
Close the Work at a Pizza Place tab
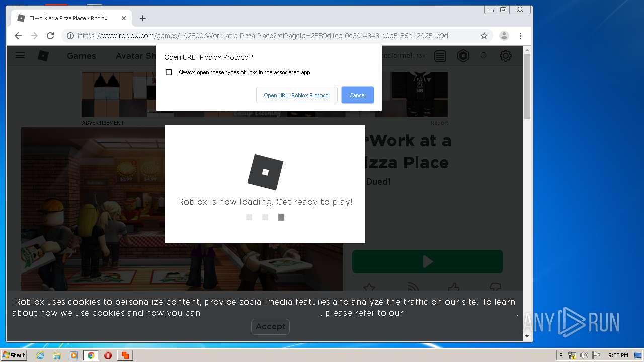point(124,18)
